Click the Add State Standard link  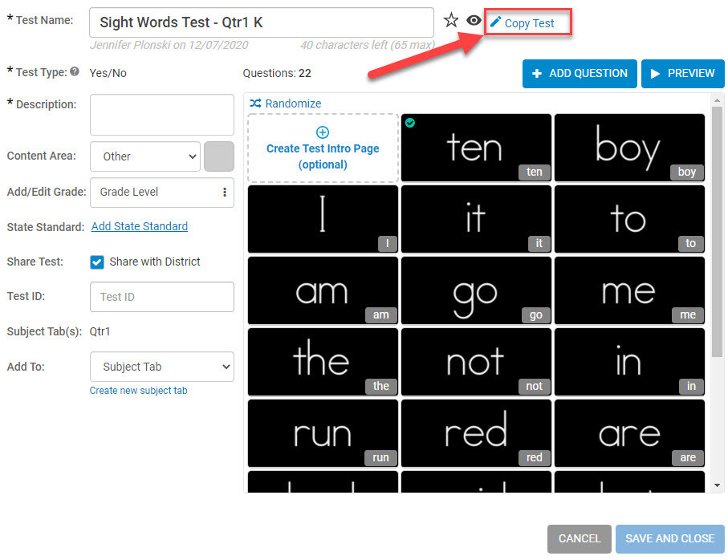pyautogui.click(x=140, y=226)
